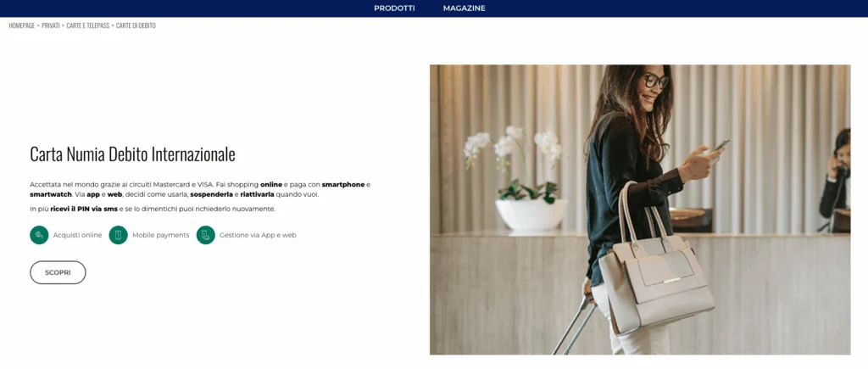Click the green Acquisti online icon

[x=39, y=235]
